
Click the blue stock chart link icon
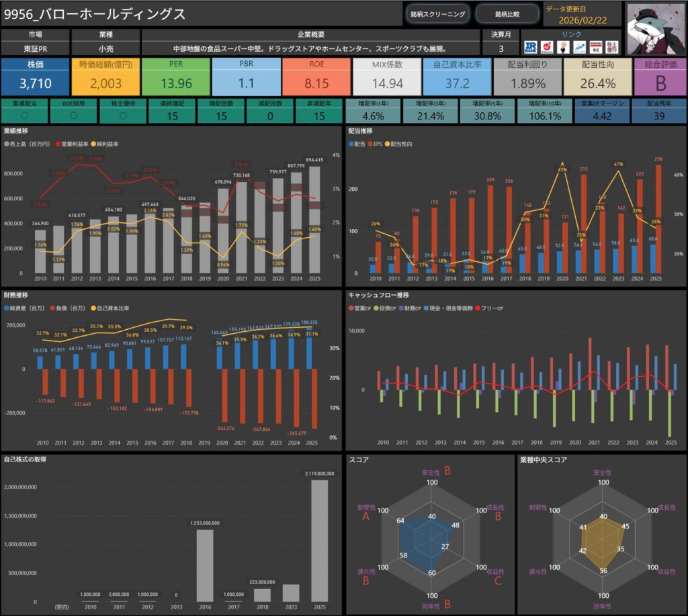tap(578, 47)
